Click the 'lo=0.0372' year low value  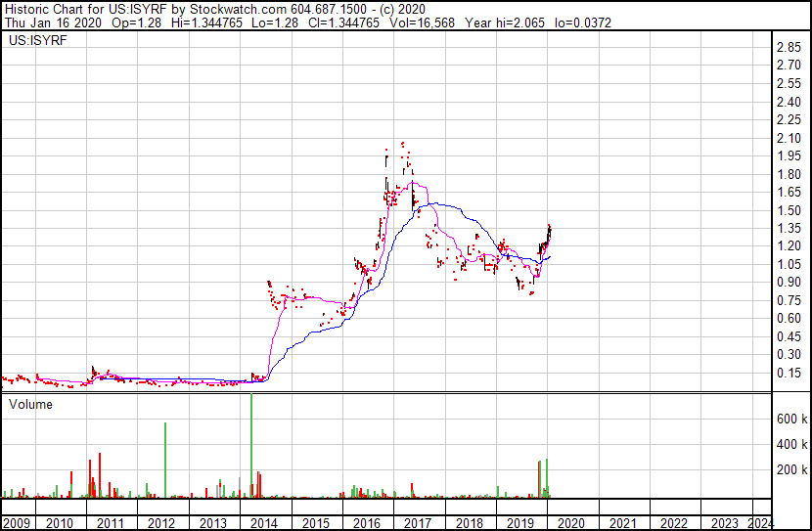coord(583,22)
